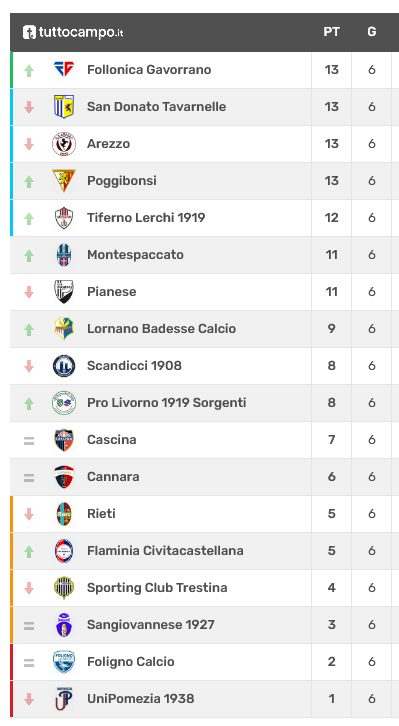Click the equals sign beside Cascina
The width and height of the screenshot is (399, 726).
[x=29, y=441]
